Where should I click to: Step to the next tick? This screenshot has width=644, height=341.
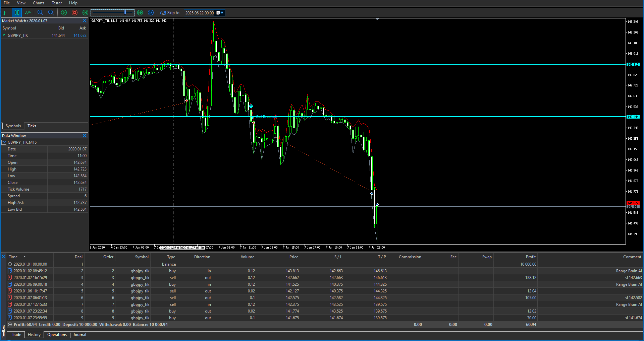[151, 13]
